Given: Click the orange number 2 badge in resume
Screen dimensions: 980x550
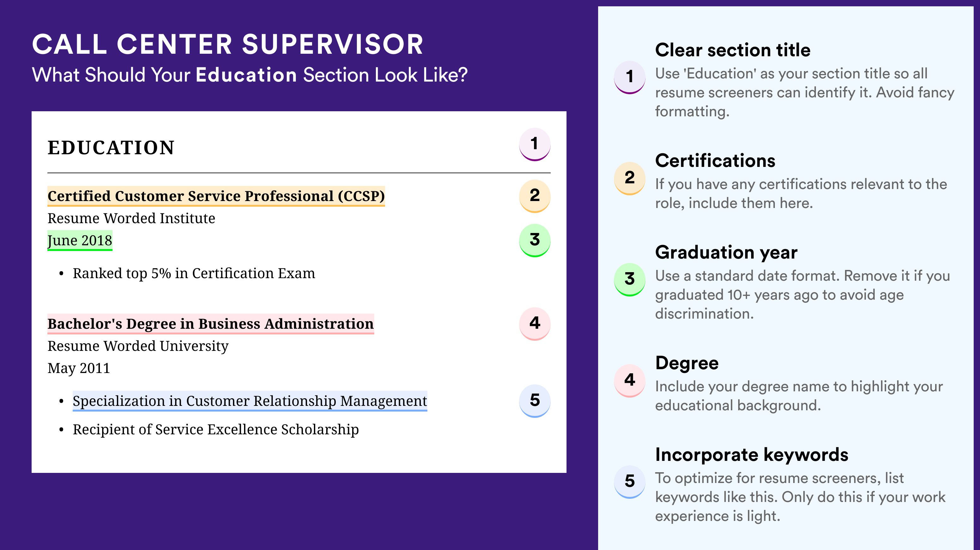Looking at the screenshot, I should coord(535,196).
